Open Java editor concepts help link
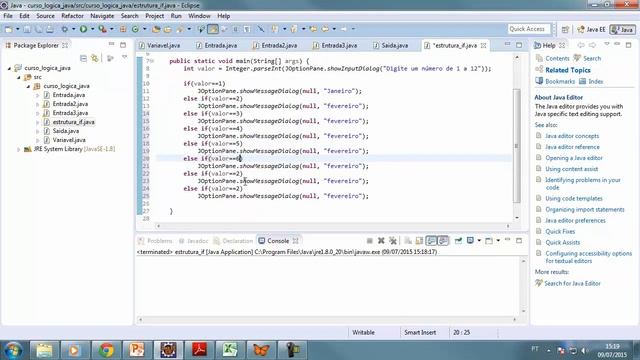The height and width of the screenshot is (360, 640). (572, 136)
